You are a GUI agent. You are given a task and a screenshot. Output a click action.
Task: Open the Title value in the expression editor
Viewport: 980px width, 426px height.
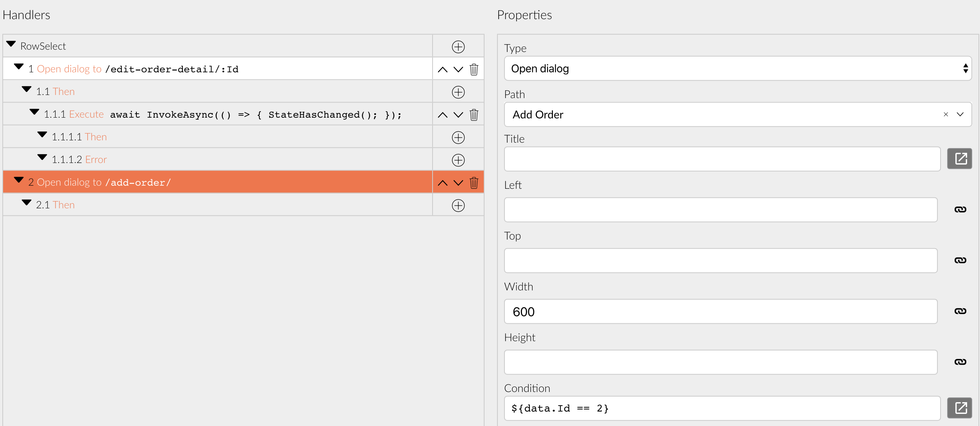(x=960, y=159)
